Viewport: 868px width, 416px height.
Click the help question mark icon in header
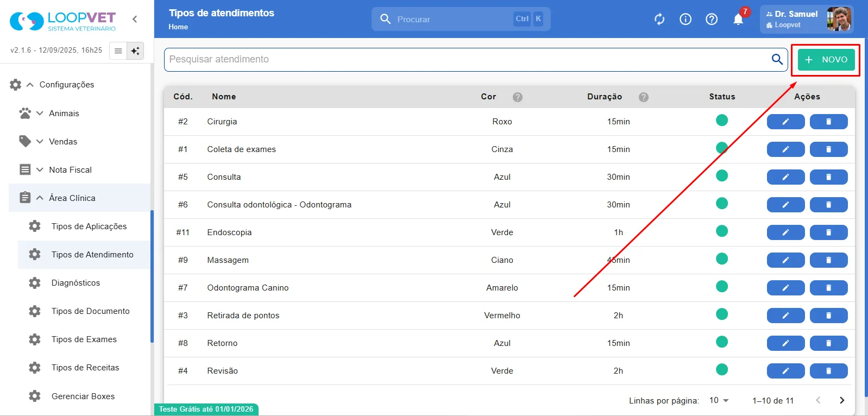[x=712, y=20]
